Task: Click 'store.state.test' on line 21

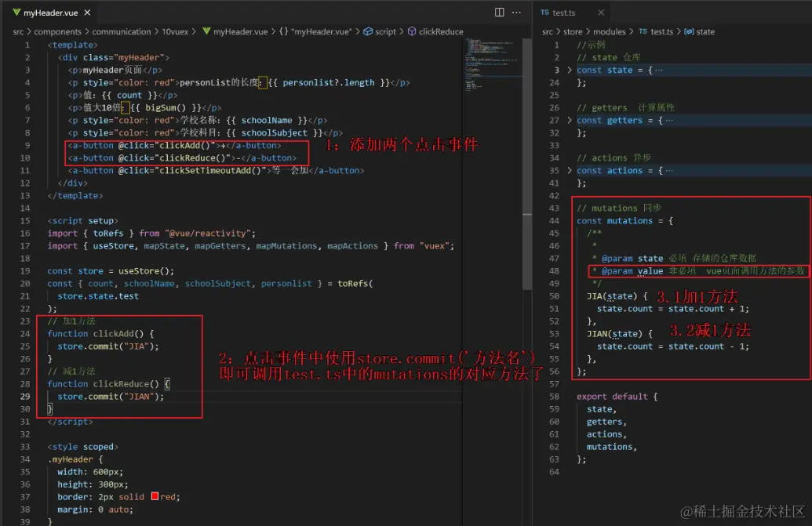Action: (98, 296)
